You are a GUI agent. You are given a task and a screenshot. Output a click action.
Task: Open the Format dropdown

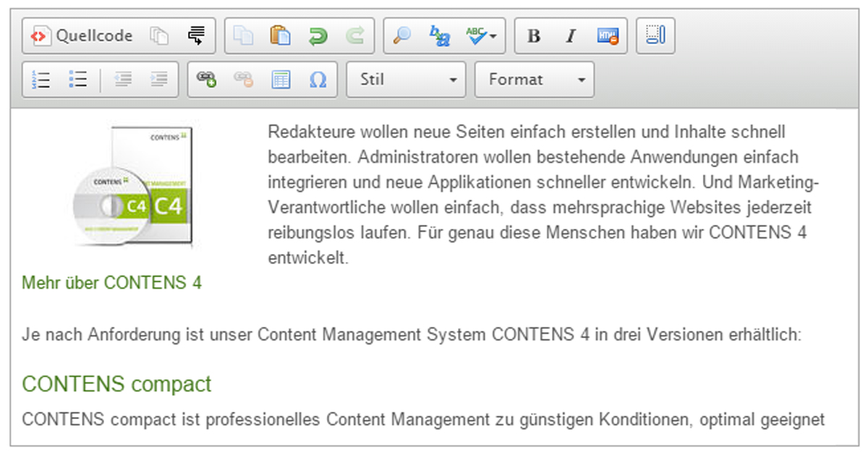point(535,80)
